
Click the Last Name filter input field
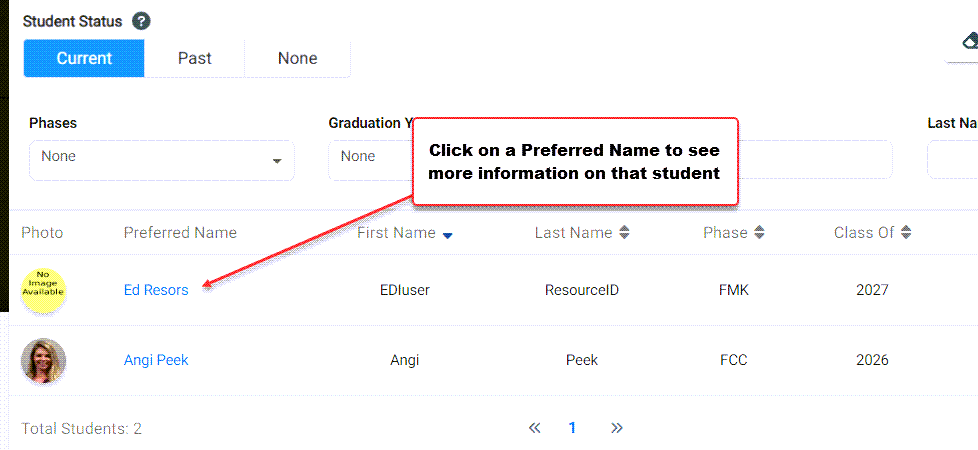click(952, 160)
